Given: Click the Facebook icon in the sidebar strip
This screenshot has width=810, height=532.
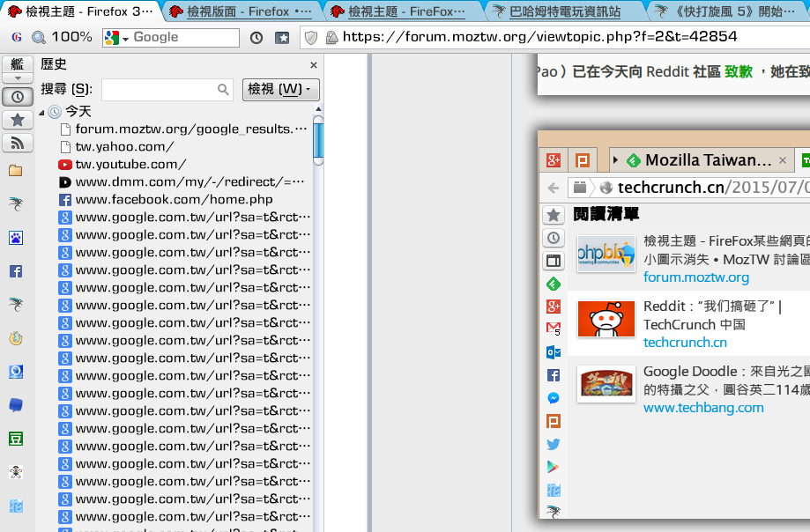Looking at the screenshot, I should pos(16,271).
